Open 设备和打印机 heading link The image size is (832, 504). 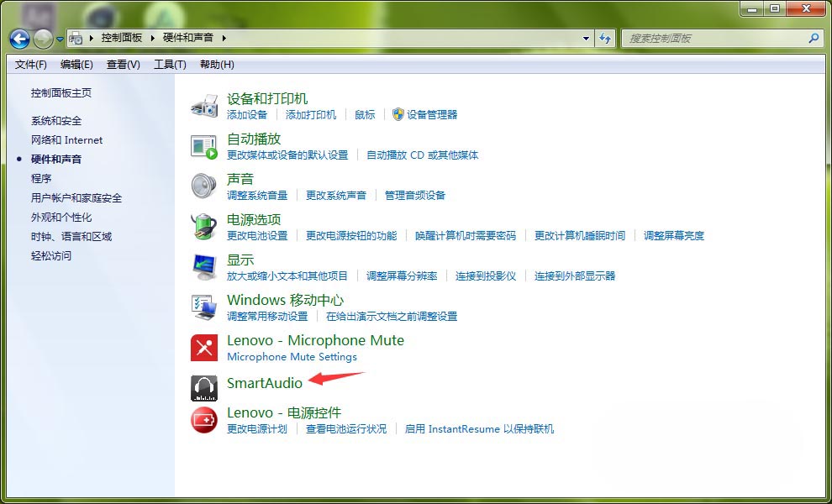click(267, 98)
